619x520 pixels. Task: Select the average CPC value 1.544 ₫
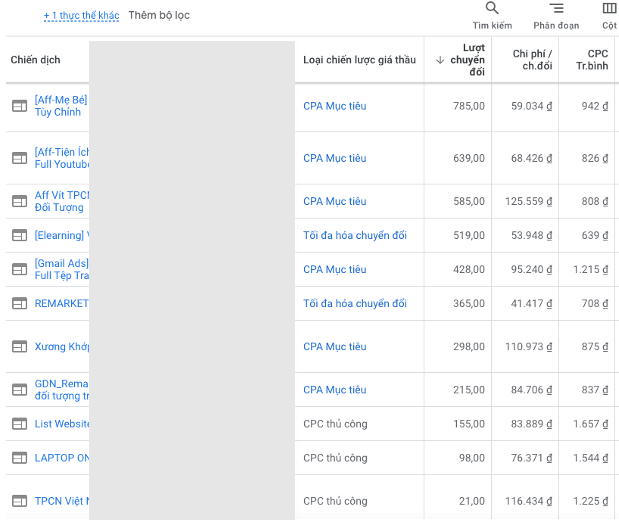click(591, 458)
